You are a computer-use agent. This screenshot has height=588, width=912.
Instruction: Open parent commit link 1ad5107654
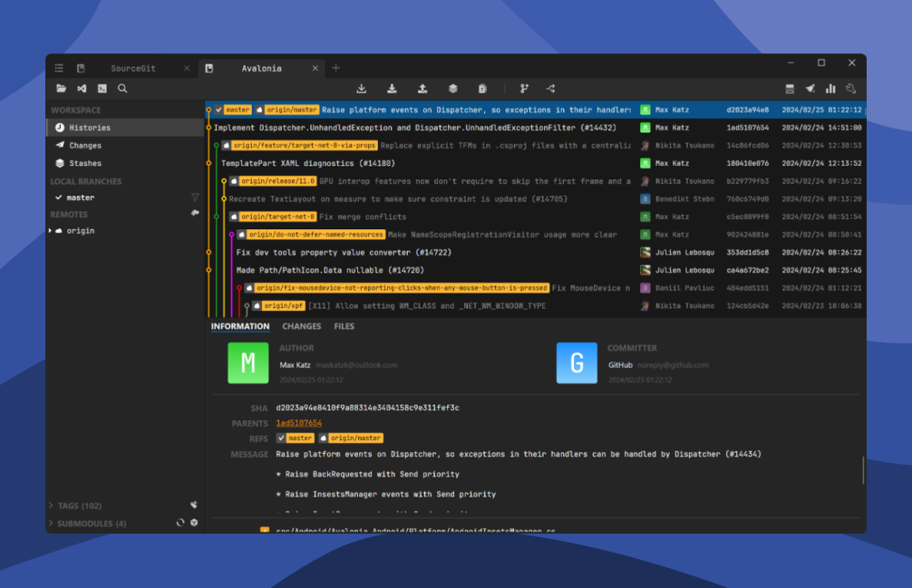[x=298, y=423]
